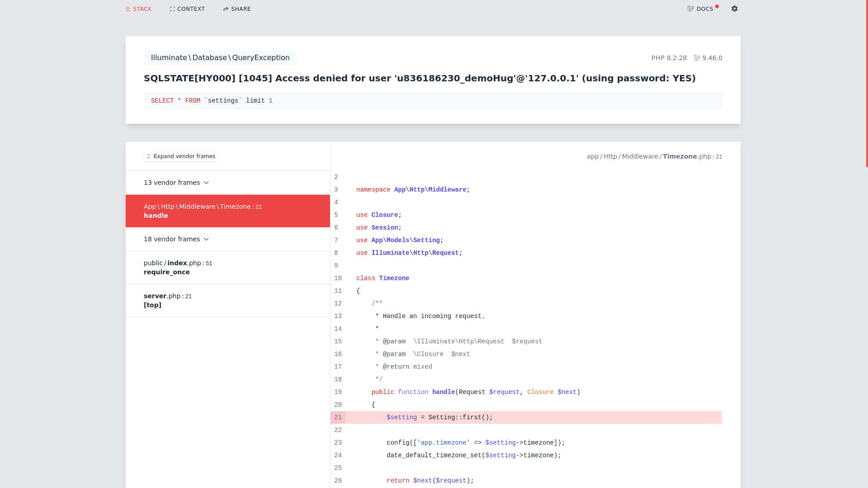Open the Timezone.php file path link
This screenshot has height=488, width=868.
654,156
